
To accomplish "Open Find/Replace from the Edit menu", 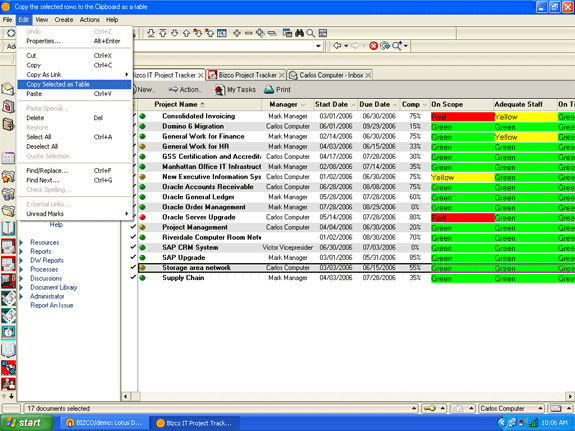I will [74, 171].
